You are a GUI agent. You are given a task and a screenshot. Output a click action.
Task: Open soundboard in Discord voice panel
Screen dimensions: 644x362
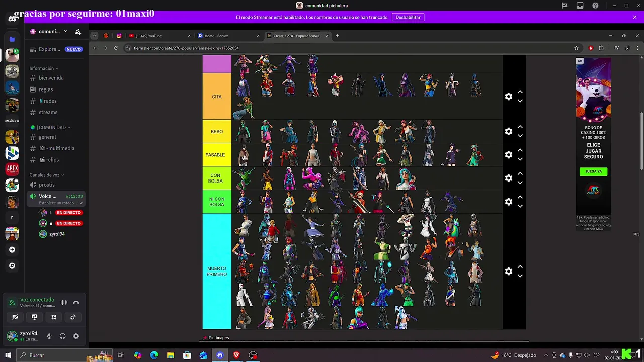coord(73,317)
